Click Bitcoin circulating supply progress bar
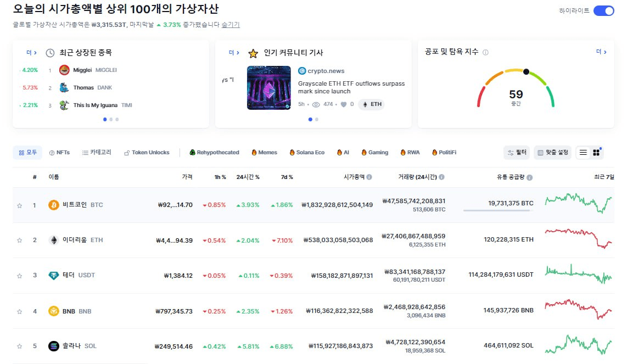The width and height of the screenshot is (644, 364). (498, 211)
